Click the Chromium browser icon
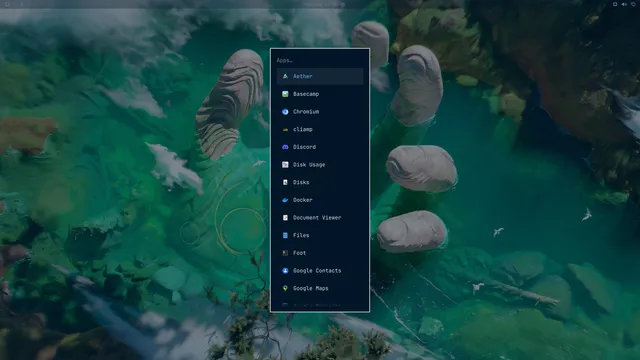This screenshot has height=360, width=640. coord(285,111)
